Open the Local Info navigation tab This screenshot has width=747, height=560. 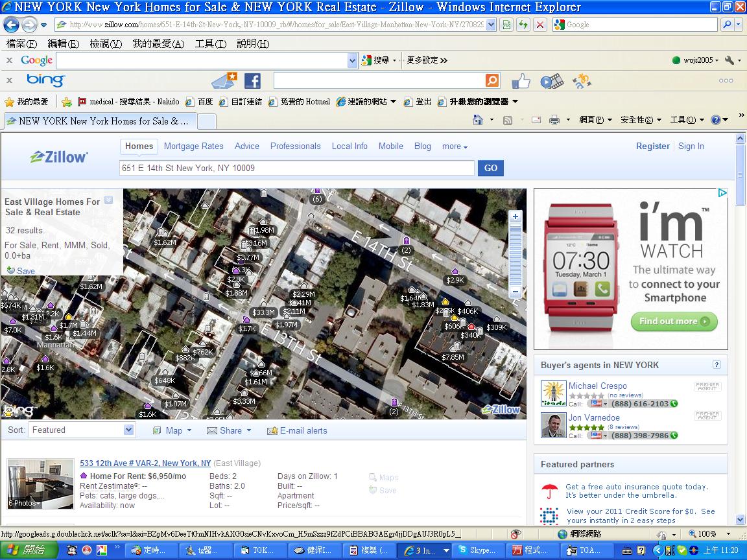tap(350, 146)
